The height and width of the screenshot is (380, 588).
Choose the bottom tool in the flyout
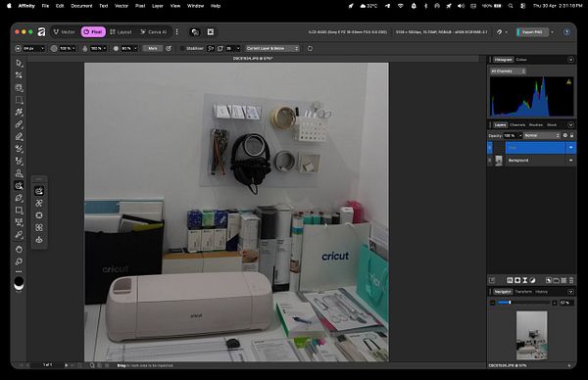tap(39, 240)
